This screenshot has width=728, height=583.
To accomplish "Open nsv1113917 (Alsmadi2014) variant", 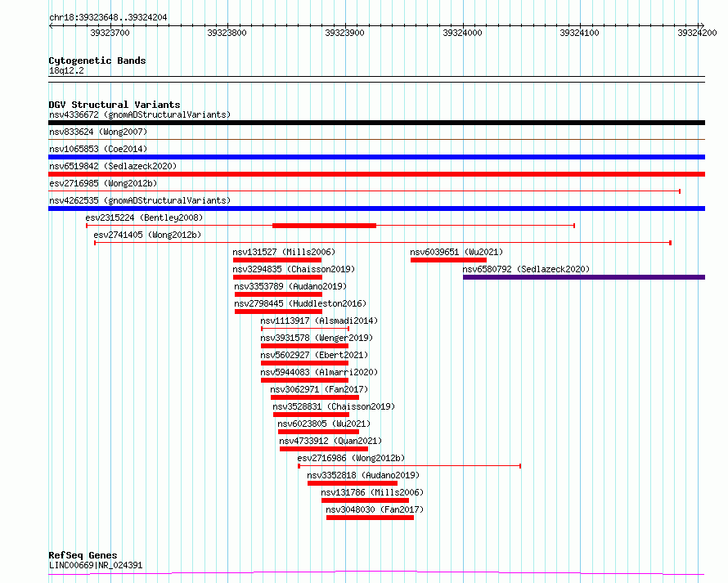I will pyautogui.click(x=319, y=321).
